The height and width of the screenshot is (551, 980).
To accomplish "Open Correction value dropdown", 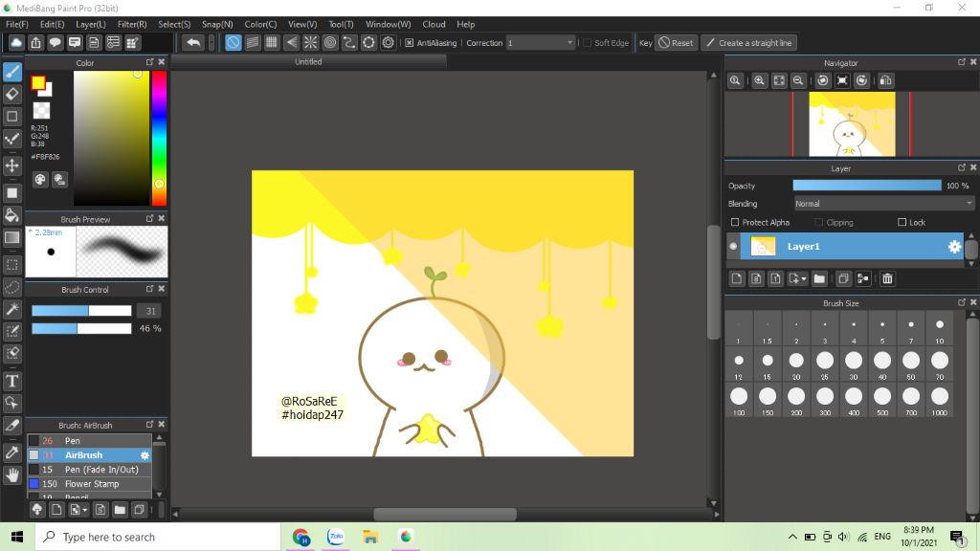I will 541,43.
